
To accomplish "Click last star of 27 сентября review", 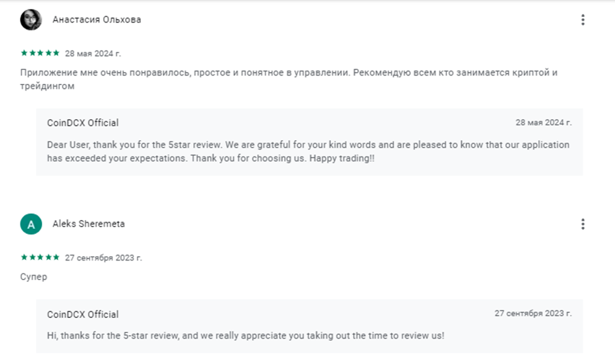I will [x=57, y=257].
